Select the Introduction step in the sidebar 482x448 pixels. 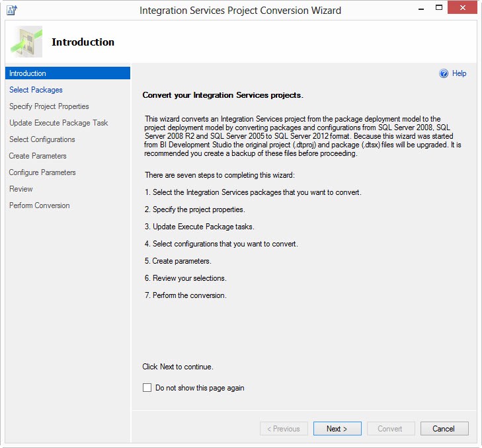[x=28, y=73]
